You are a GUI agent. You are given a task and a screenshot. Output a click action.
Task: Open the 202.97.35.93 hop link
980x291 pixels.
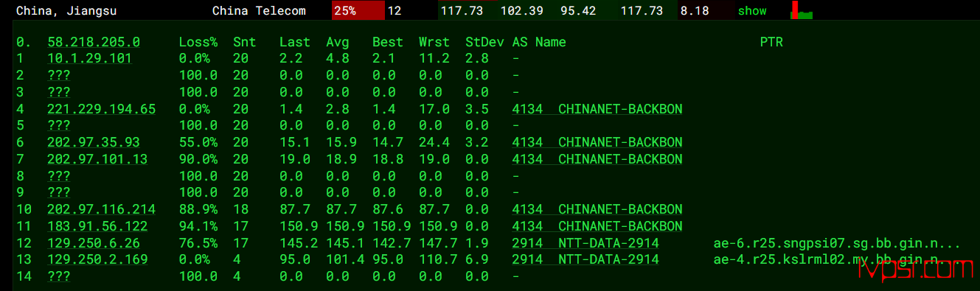[x=94, y=142]
